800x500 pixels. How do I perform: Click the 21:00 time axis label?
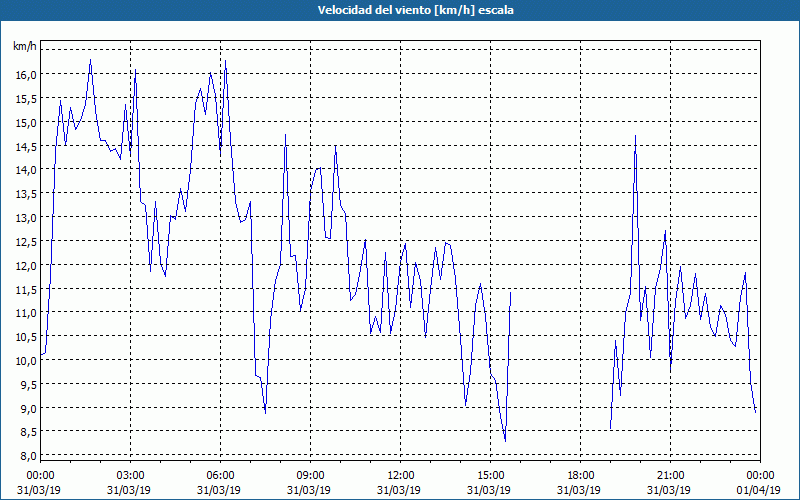(x=670, y=476)
